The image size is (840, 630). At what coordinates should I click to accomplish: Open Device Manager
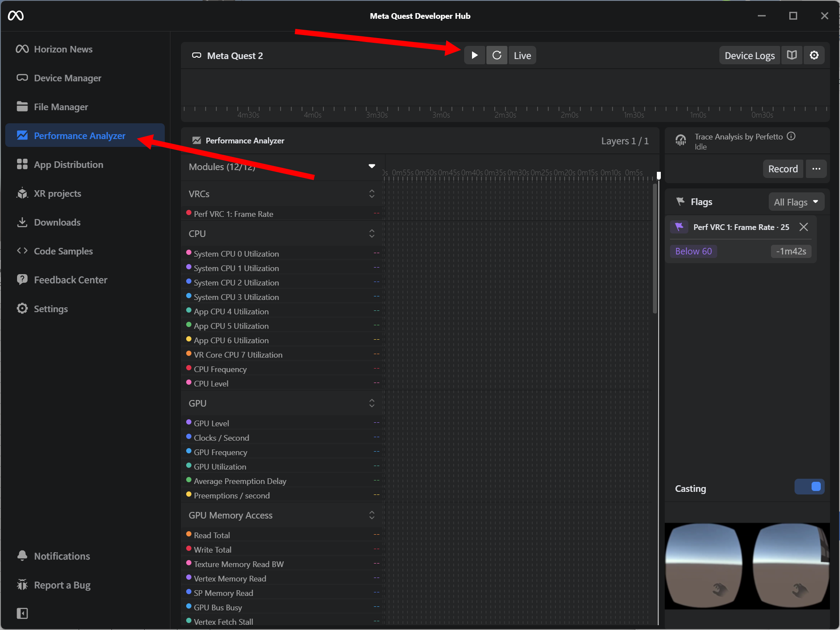pyautogui.click(x=86, y=78)
